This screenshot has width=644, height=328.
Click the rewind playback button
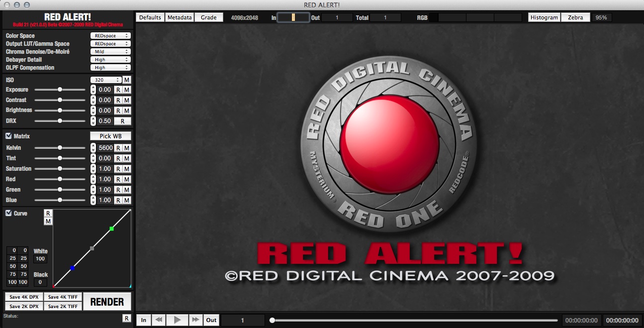point(159,320)
